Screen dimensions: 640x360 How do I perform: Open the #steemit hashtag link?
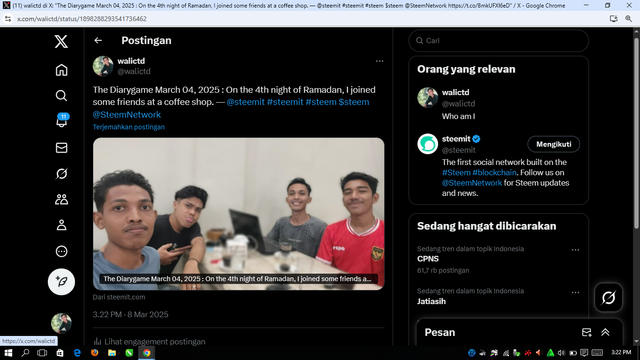[285, 102]
